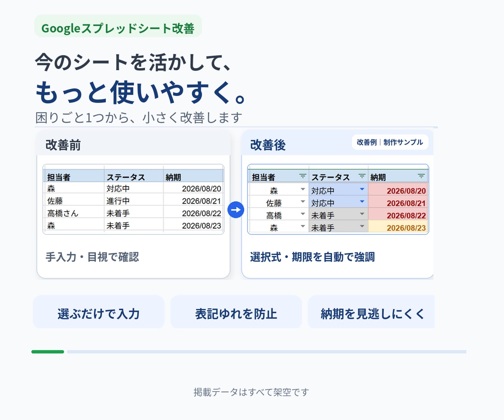Click red date cell 2026/08/22 in 改善後

(x=398, y=215)
